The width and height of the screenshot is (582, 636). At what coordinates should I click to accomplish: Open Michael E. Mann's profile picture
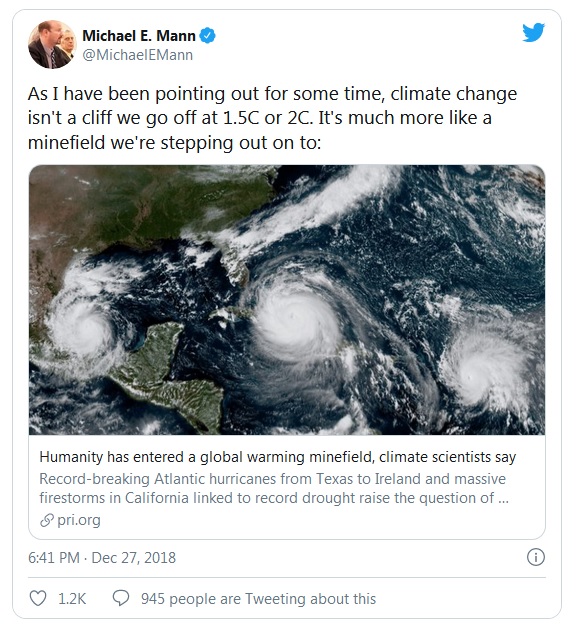pyautogui.click(x=52, y=45)
